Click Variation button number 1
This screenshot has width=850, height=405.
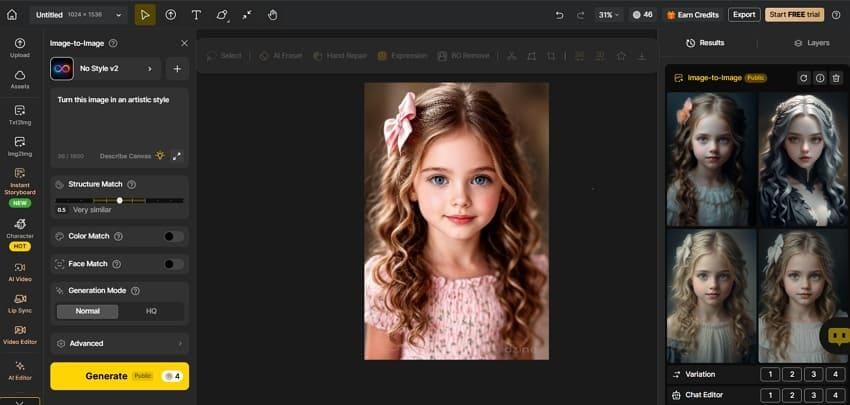tap(770, 374)
